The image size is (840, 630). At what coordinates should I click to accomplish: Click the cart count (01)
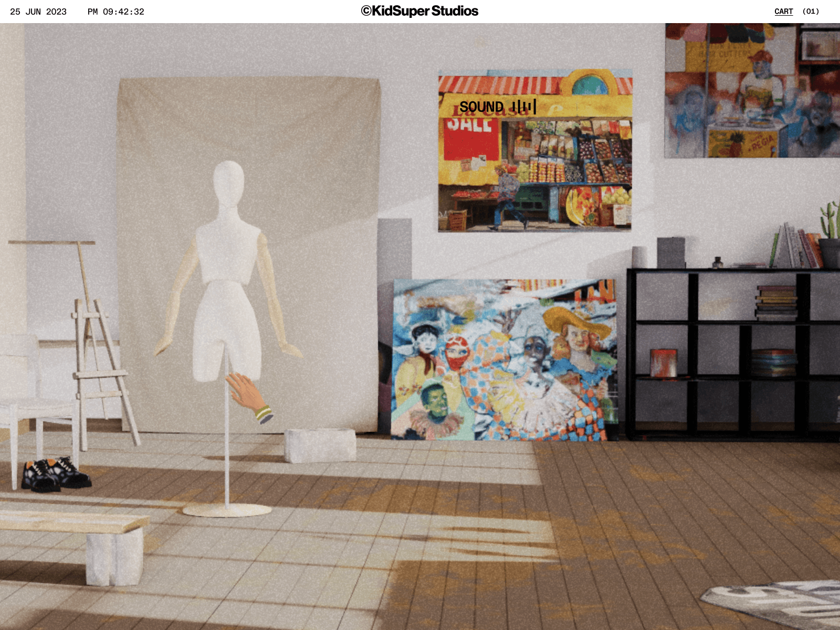[x=811, y=12]
